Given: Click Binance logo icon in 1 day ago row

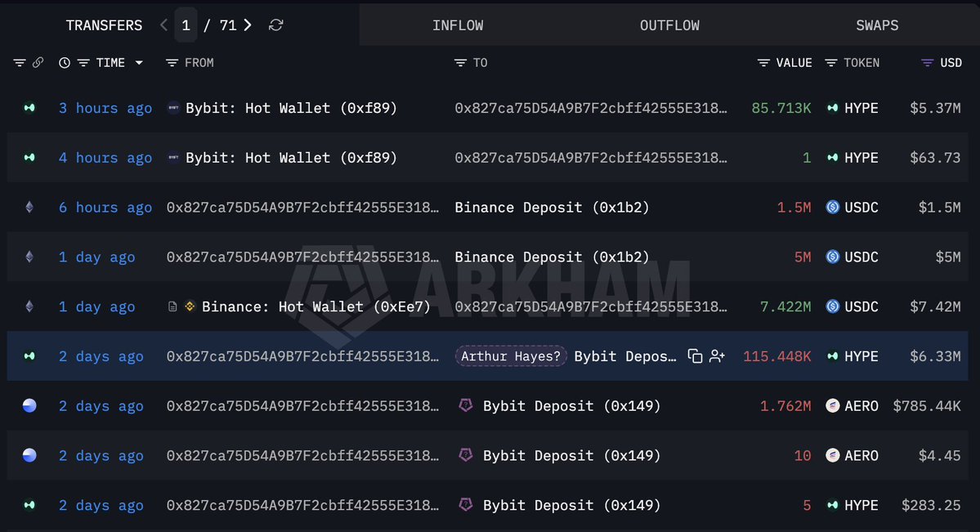Looking at the screenshot, I should coord(190,306).
